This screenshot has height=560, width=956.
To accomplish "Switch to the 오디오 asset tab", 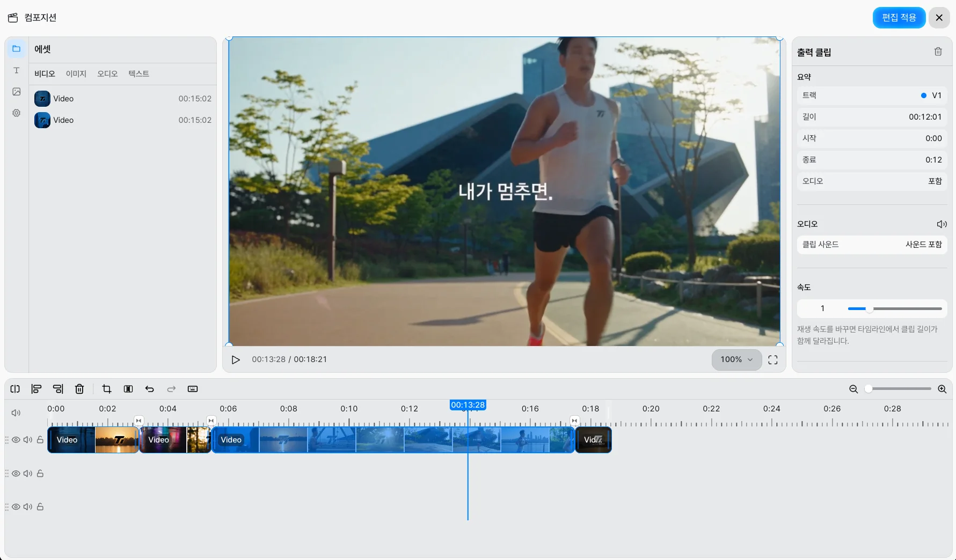I will (107, 73).
